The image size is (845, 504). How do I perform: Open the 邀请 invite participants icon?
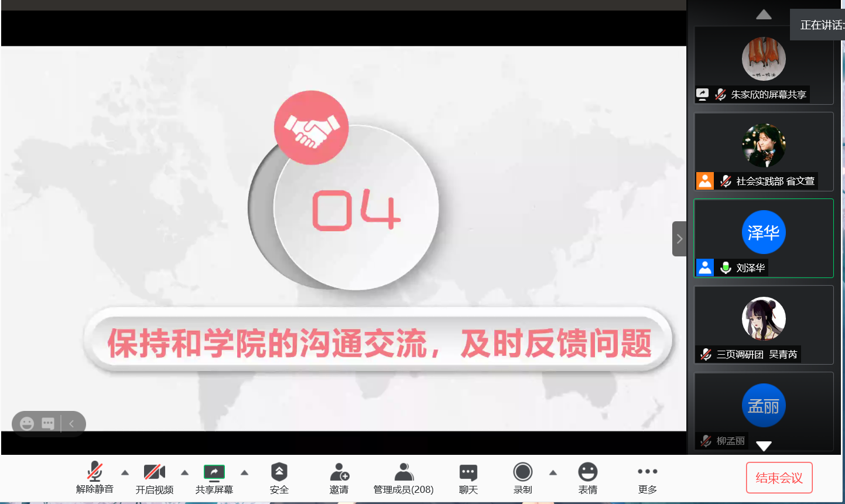(339, 472)
